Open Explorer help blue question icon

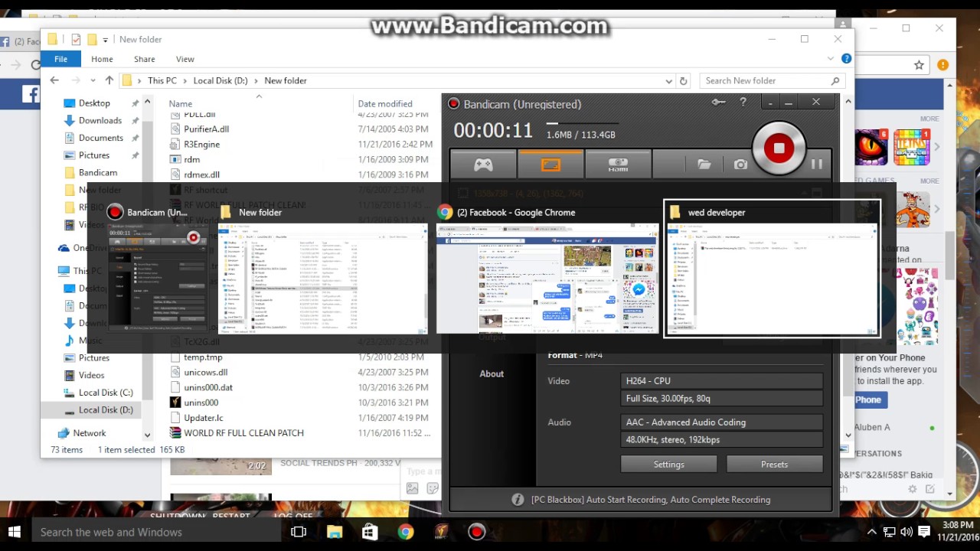[x=846, y=59]
